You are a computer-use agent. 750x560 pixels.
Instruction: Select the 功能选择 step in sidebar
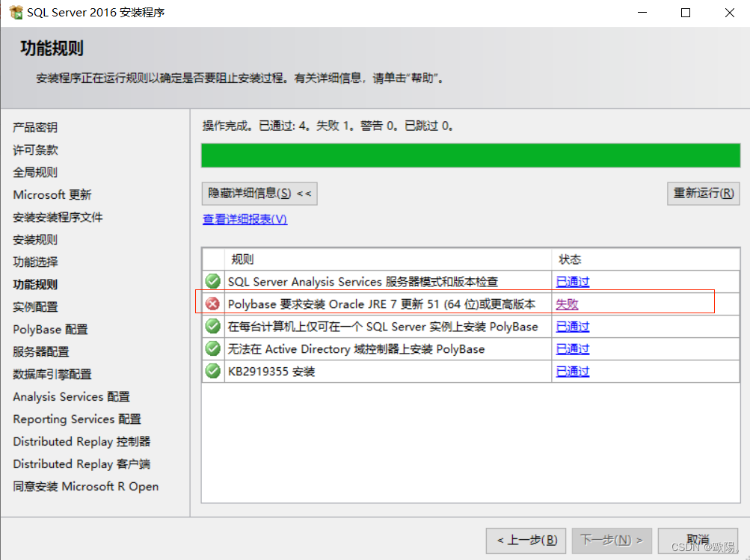click(35, 262)
